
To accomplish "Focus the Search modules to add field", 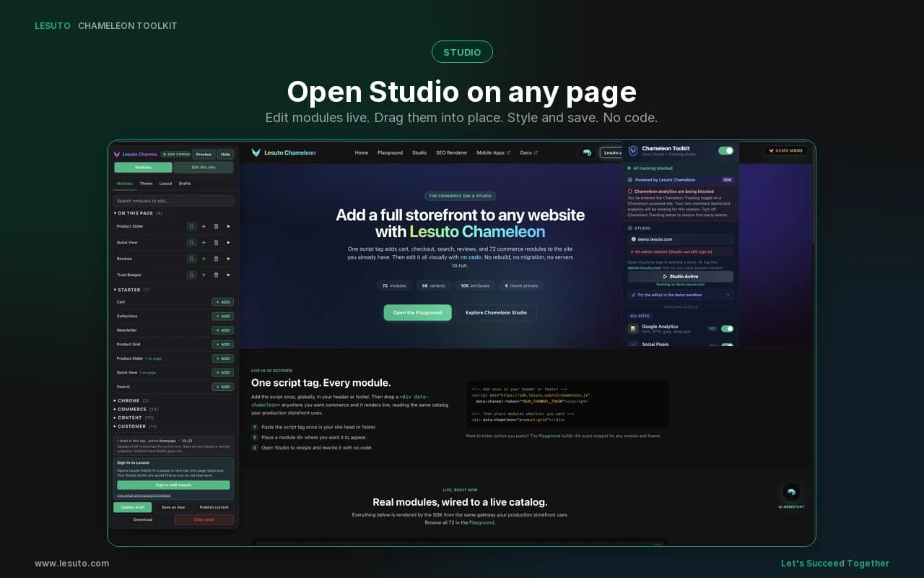I will [x=173, y=201].
